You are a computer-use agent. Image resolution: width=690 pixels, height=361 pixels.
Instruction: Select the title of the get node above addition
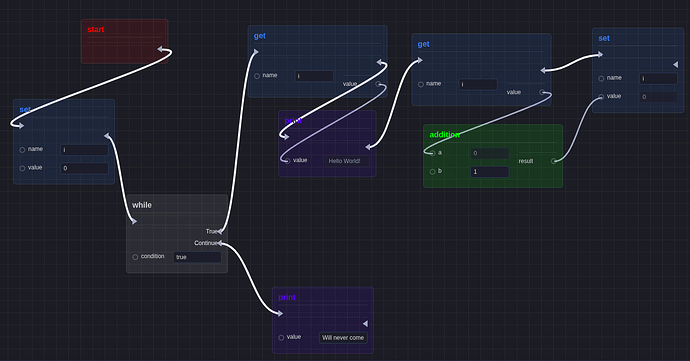pyautogui.click(x=423, y=44)
